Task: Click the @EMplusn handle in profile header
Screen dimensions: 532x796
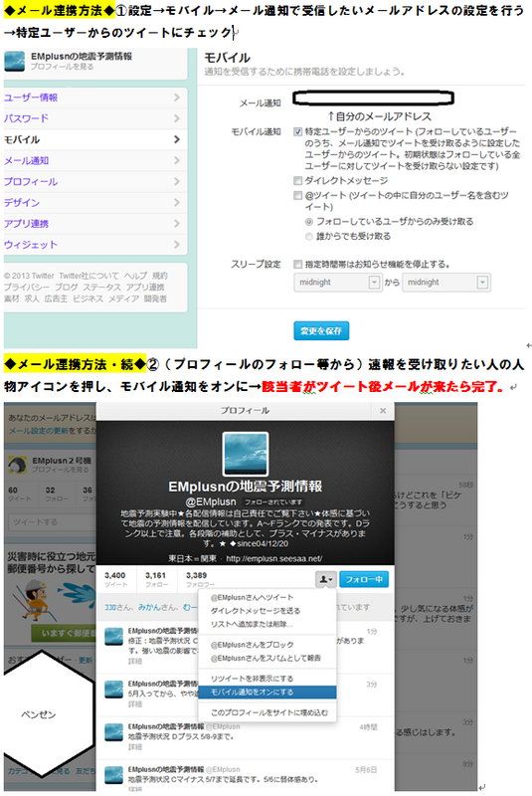Action: (211, 501)
